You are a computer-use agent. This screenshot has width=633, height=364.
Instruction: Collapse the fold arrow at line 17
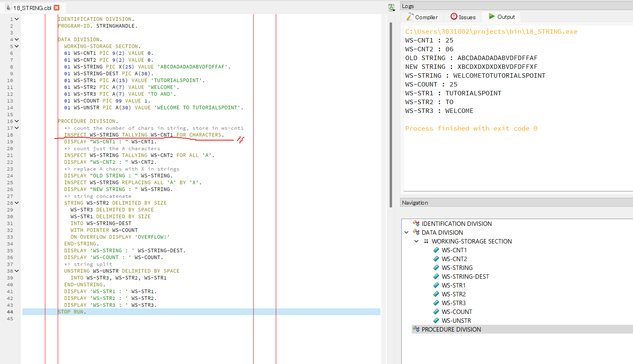tap(17, 128)
